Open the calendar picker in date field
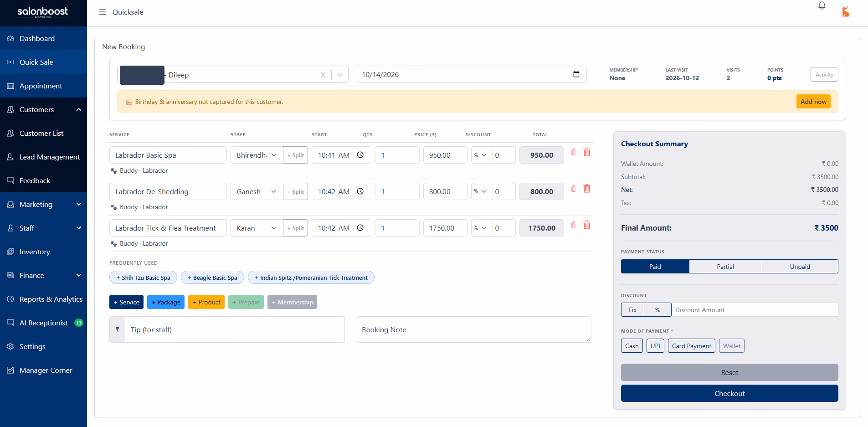The height and width of the screenshot is (427, 868). click(x=576, y=74)
